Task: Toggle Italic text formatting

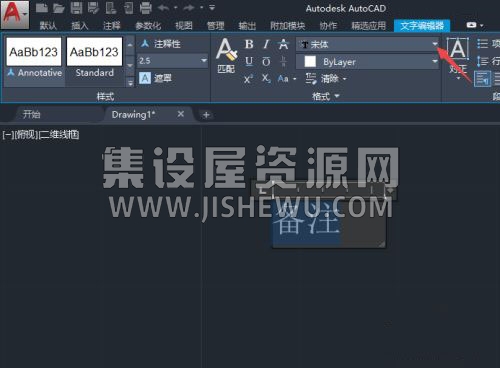Action: click(266, 44)
